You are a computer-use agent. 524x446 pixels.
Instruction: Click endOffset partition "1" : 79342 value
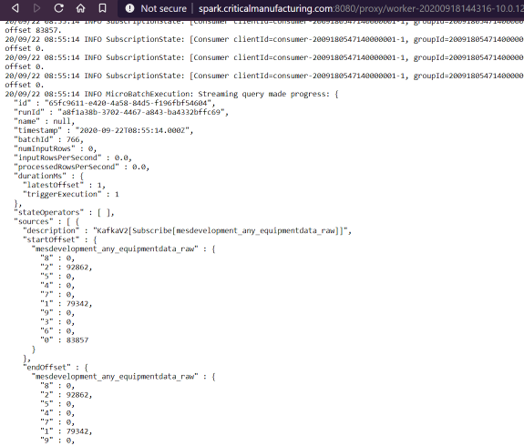(79, 431)
